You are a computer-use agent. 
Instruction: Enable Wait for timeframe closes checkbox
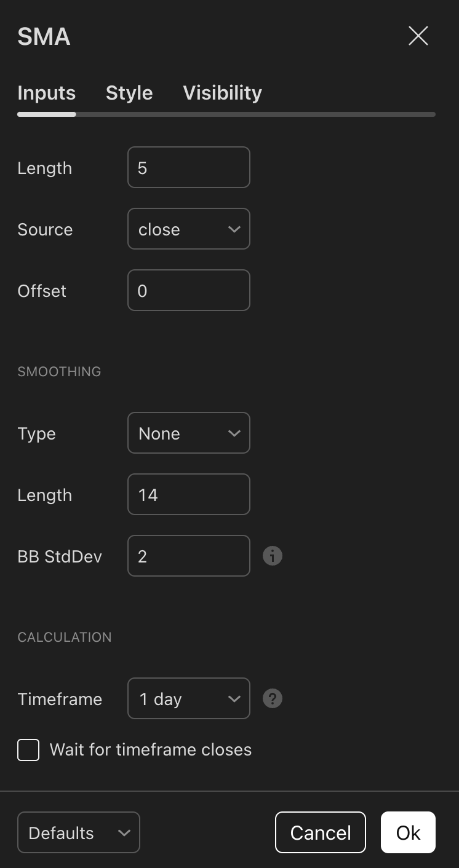(28, 750)
